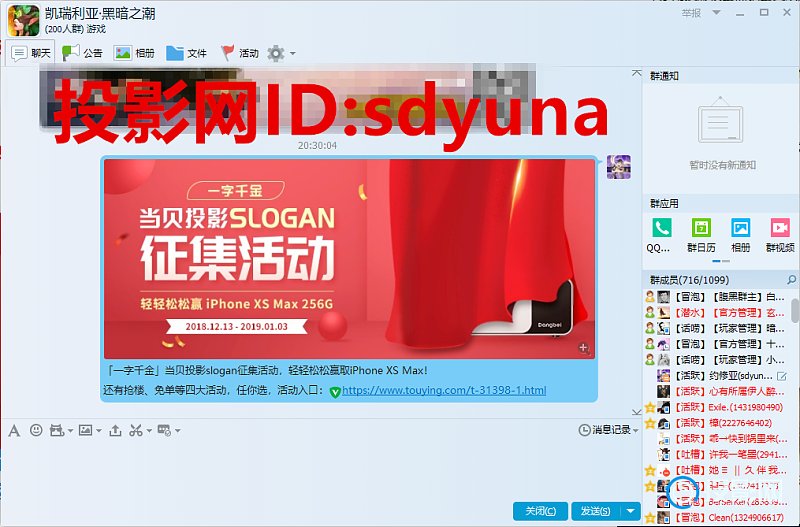
Task: Select member 许我一笔墨(2941... row
Action: pyautogui.click(x=716, y=455)
